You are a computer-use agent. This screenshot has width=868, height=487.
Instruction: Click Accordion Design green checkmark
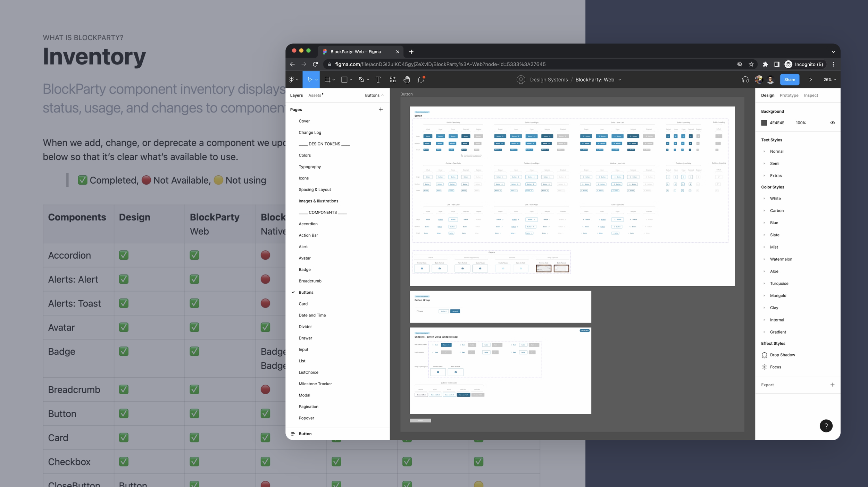[x=124, y=255]
